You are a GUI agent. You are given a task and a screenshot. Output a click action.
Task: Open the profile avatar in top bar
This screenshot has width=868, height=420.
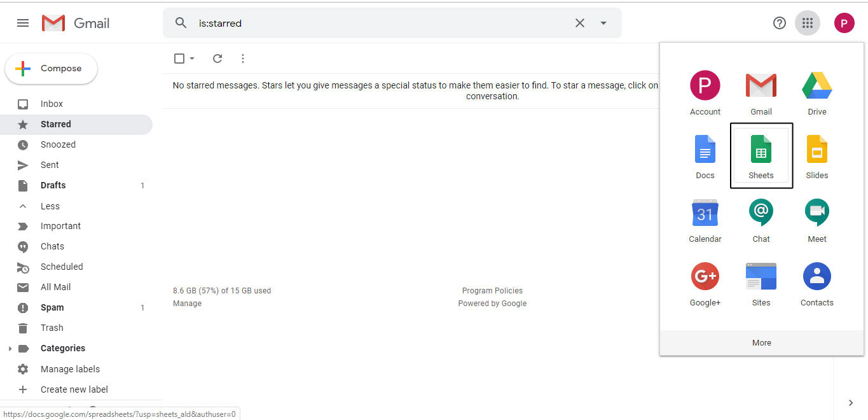844,23
